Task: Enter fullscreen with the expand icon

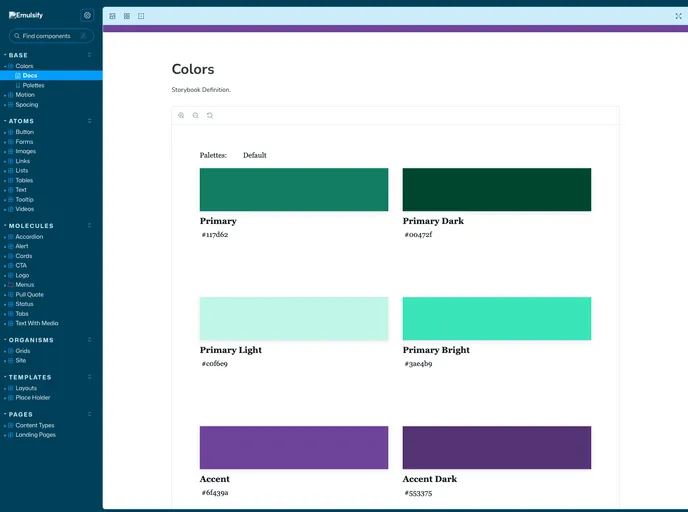Action: [x=678, y=16]
